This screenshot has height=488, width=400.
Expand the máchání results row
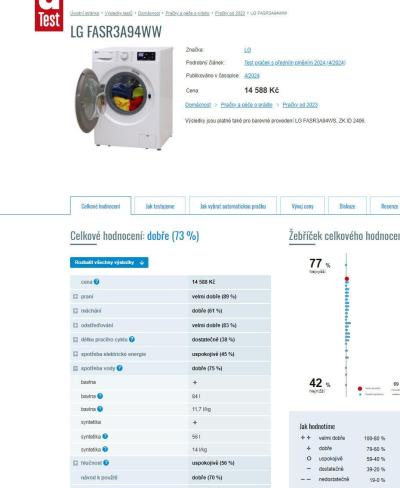[x=75, y=311]
